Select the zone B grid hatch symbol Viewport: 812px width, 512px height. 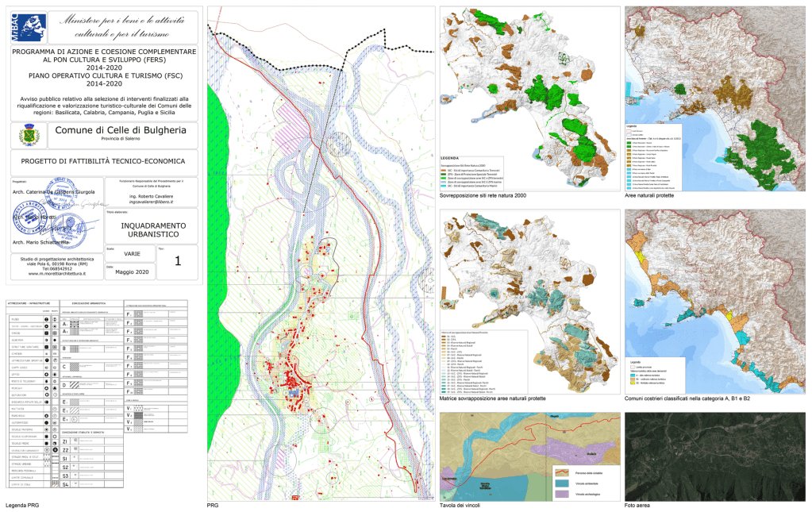[75, 348]
